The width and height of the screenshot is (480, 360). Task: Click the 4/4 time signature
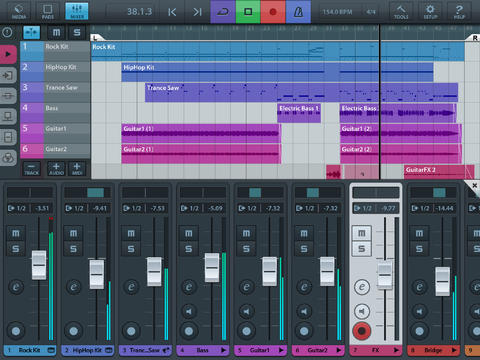coord(371,12)
